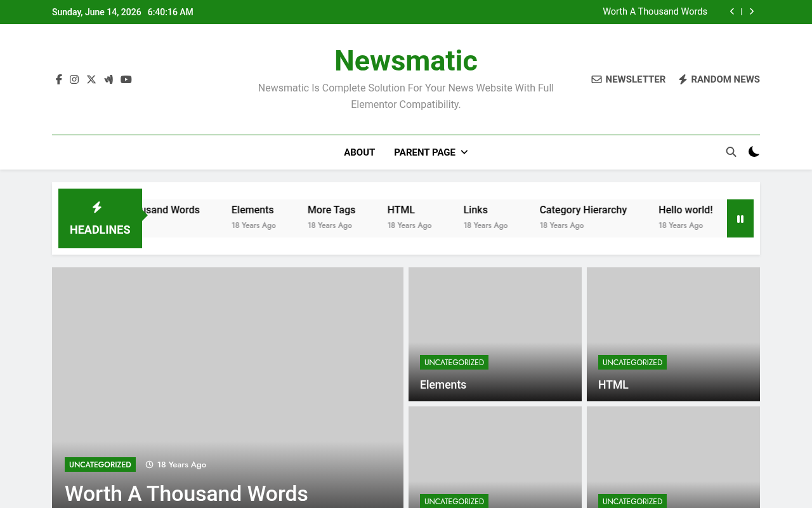Image resolution: width=812 pixels, height=508 pixels.
Task: Click Uncategorized tag below Elements card
Action: click(x=454, y=501)
